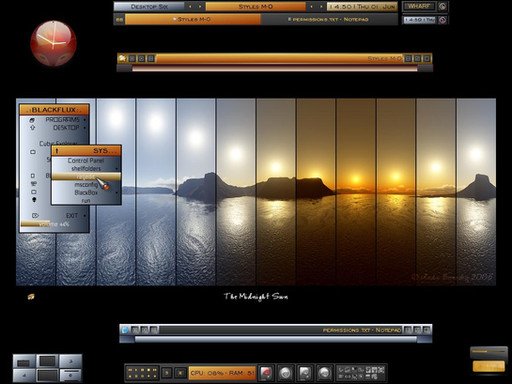512x384 pixels.
Task: Click the red disc icon in bottom dock
Action: click(x=266, y=373)
